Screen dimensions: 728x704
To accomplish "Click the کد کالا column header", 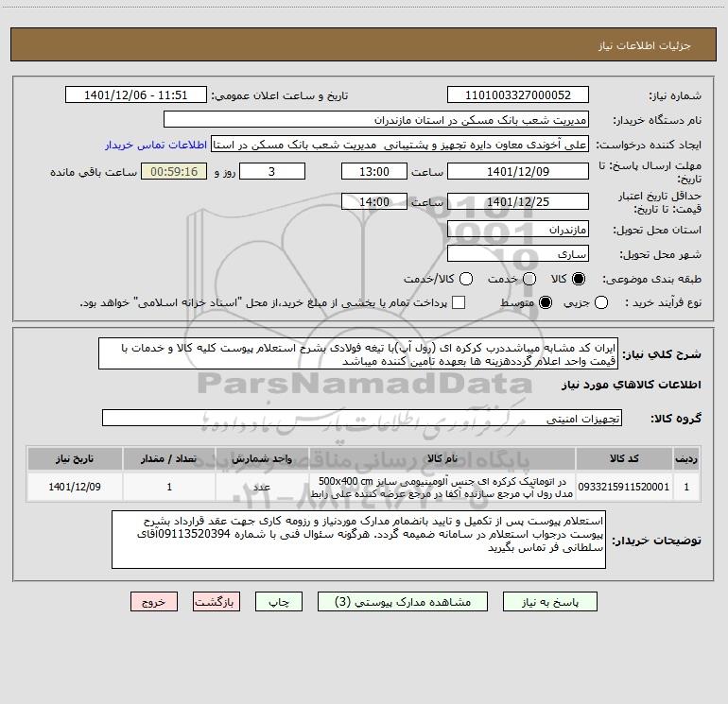I will [x=624, y=458].
